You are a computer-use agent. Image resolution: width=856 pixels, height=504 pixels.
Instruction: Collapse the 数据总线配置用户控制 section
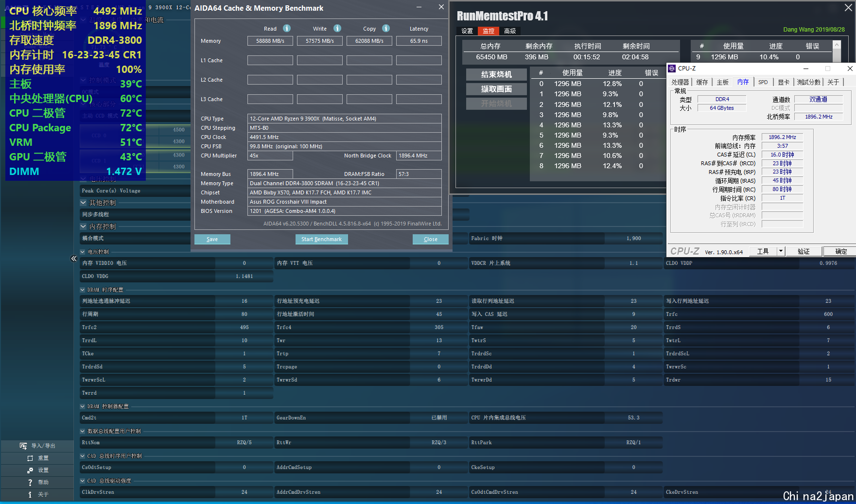83,431
